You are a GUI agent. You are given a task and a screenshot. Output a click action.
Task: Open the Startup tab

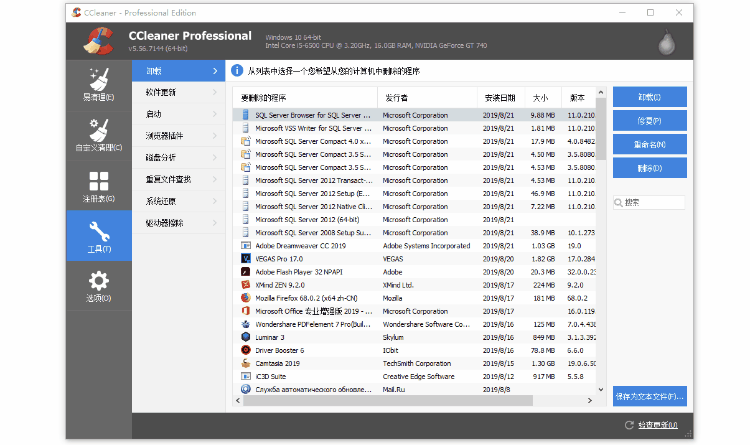[178, 114]
